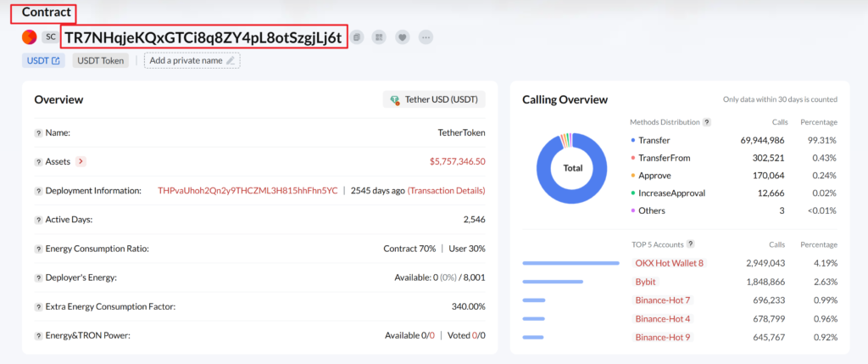Image resolution: width=868 pixels, height=364 pixels.
Task: Copy the contract address with copy icon
Action: pos(358,37)
